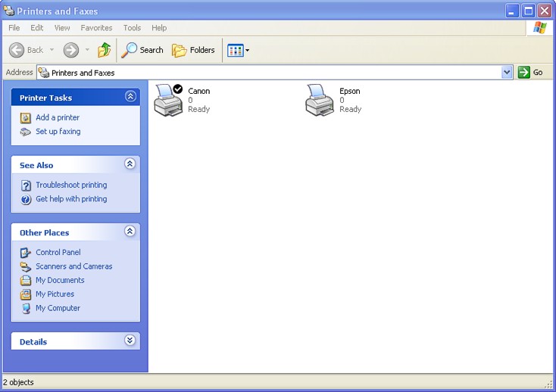Click the Canon printer name label

(199, 91)
